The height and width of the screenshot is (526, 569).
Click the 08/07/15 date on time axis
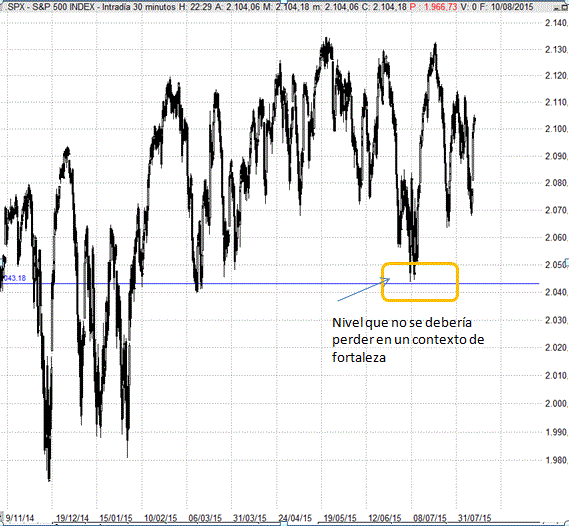click(x=430, y=518)
